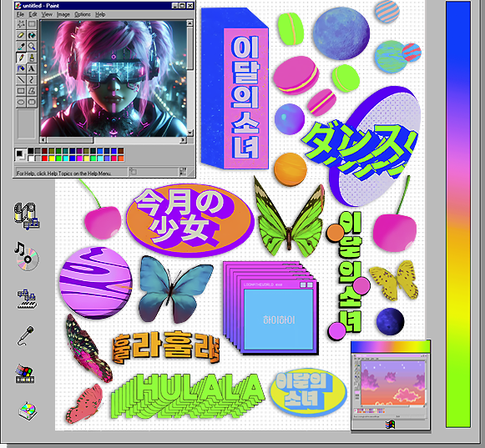Select the Text tool marked A
Image resolution: width=485 pixels, height=448 pixels.
[x=32, y=68]
